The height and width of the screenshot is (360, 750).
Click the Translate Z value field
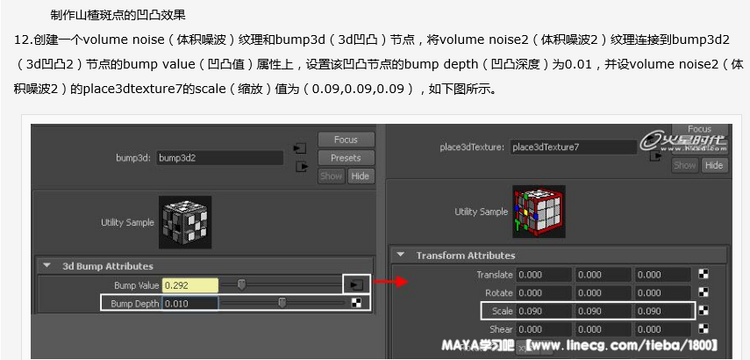point(663,274)
